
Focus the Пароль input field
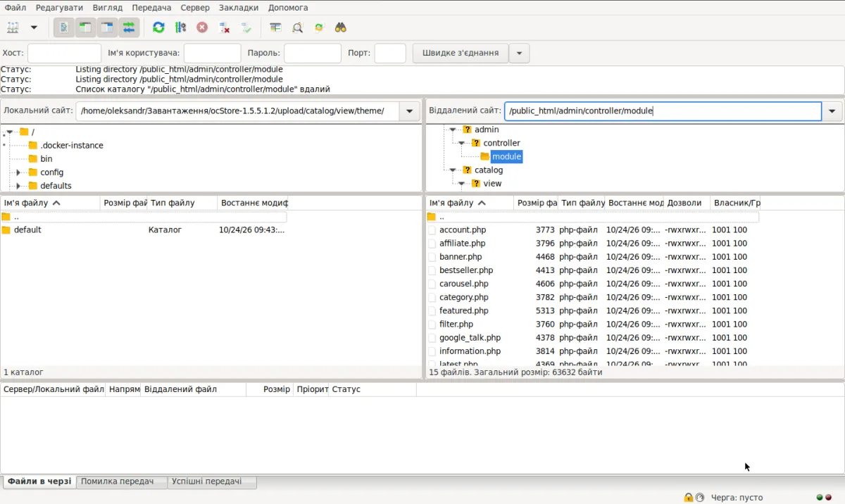tap(313, 53)
